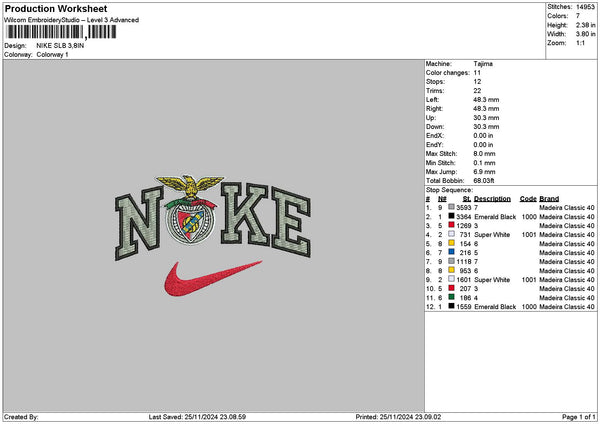Pick the gray swatch in stop row 7
The image size is (600, 424).
[452, 261]
